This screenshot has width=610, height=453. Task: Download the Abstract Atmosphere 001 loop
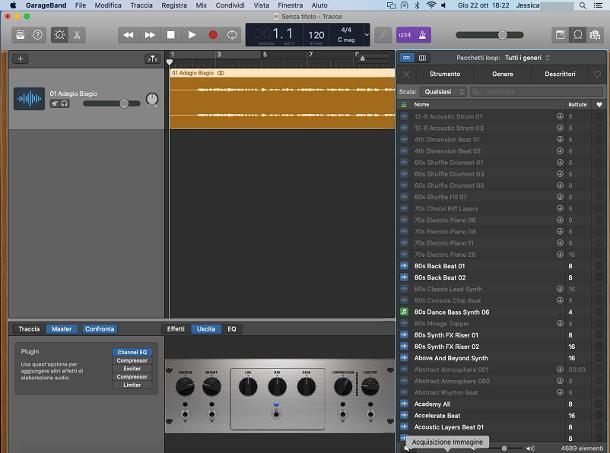point(560,369)
